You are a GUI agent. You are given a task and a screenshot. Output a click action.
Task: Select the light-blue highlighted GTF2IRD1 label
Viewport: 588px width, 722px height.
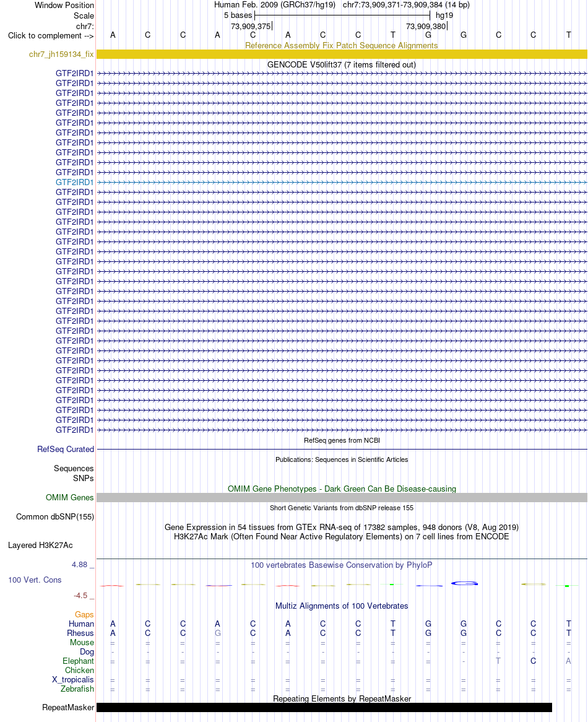(74, 182)
